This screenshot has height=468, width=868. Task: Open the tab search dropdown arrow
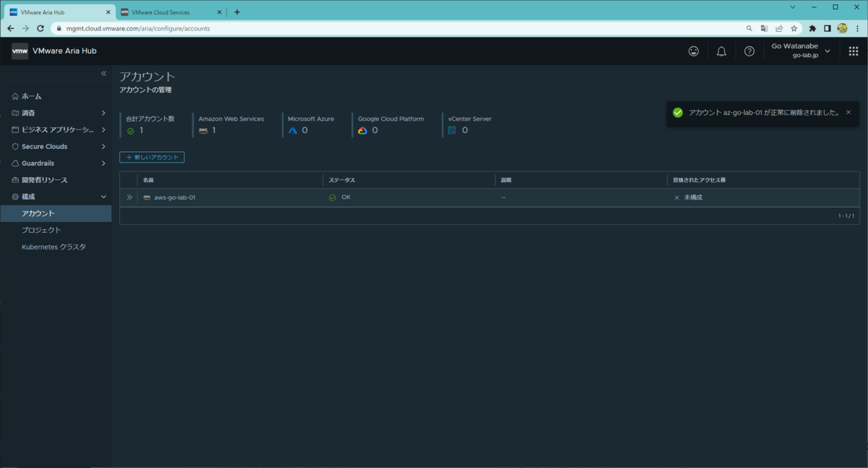pos(793,7)
